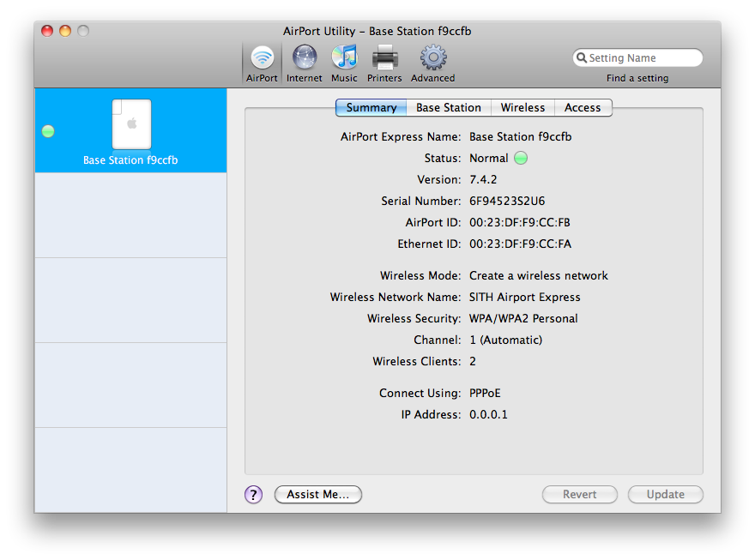Switch to the Base Station tab
755x560 pixels.
pos(449,107)
